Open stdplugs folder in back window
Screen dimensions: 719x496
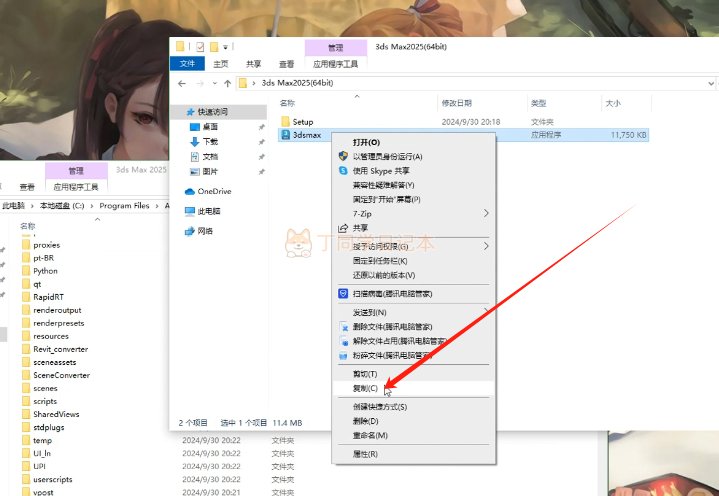point(49,427)
